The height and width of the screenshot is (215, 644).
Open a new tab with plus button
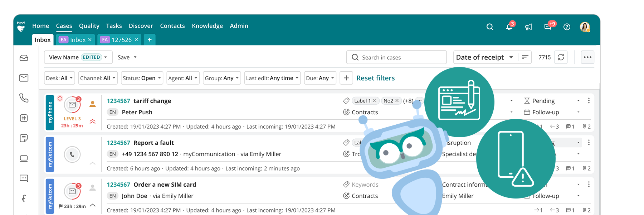[x=150, y=40]
